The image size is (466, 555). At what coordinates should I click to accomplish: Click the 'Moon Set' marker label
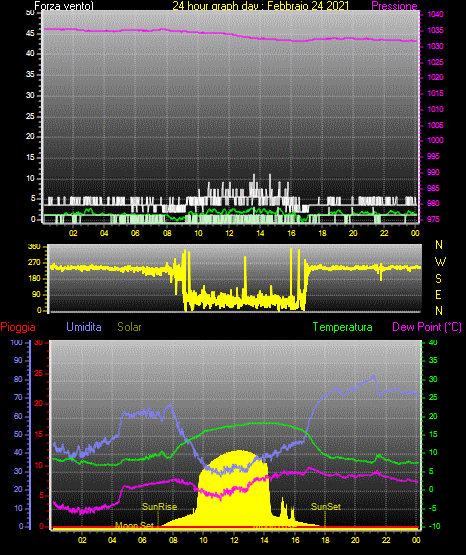click(x=134, y=525)
